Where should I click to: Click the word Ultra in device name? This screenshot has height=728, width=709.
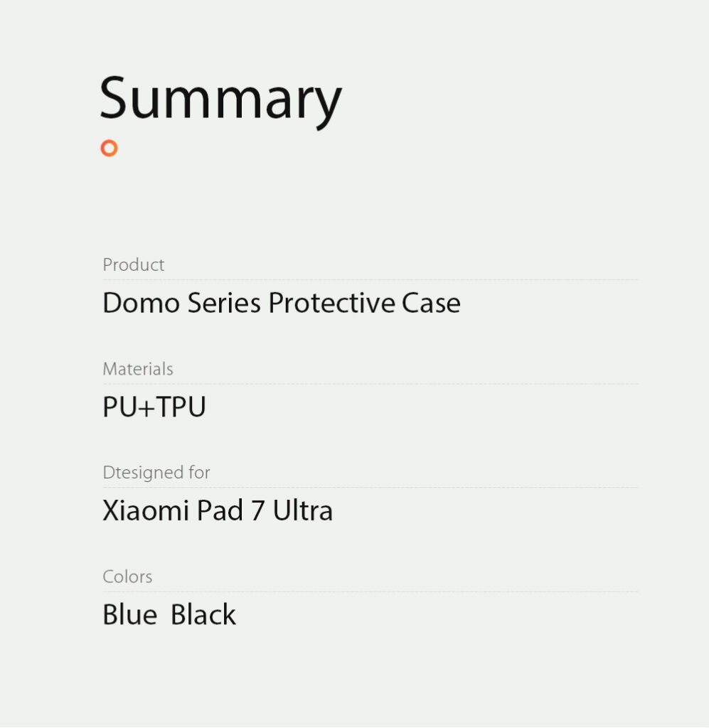click(303, 511)
